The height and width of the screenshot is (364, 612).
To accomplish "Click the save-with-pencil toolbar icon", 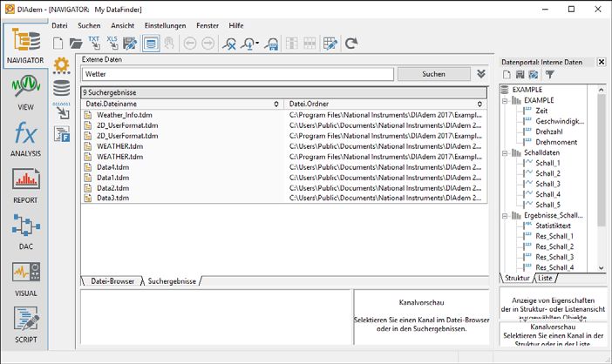I will coord(130,44).
